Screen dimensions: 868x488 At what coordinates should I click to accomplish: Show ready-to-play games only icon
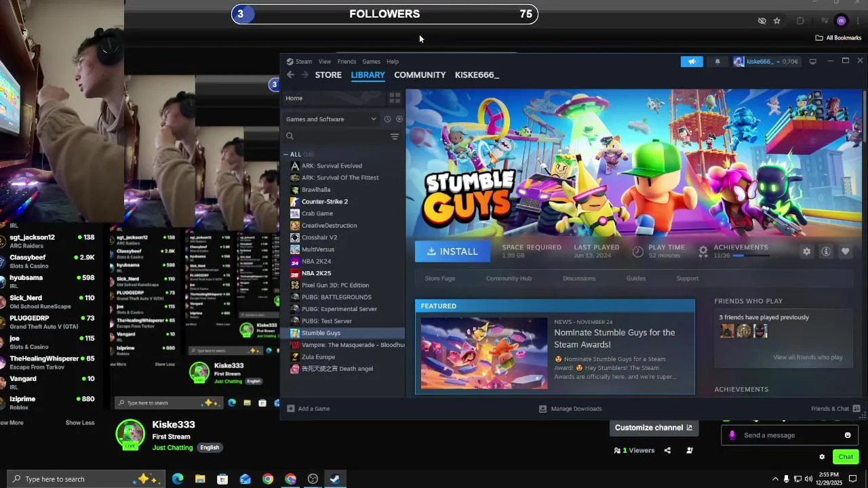tap(399, 119)
